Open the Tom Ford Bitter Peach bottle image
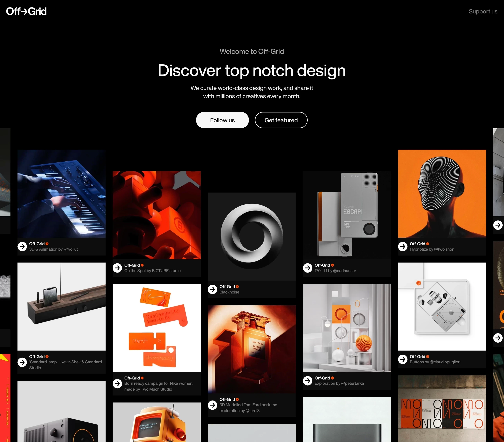 click(252, 349)
